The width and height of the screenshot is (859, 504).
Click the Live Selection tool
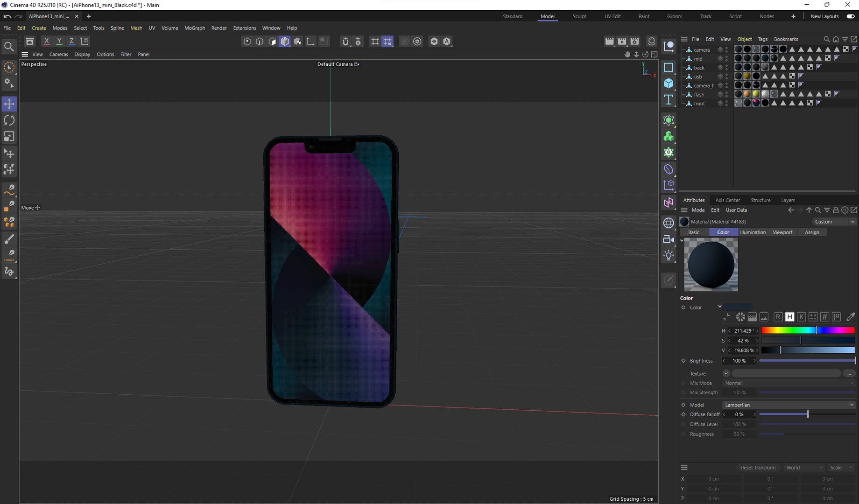(x=9, y=67)
